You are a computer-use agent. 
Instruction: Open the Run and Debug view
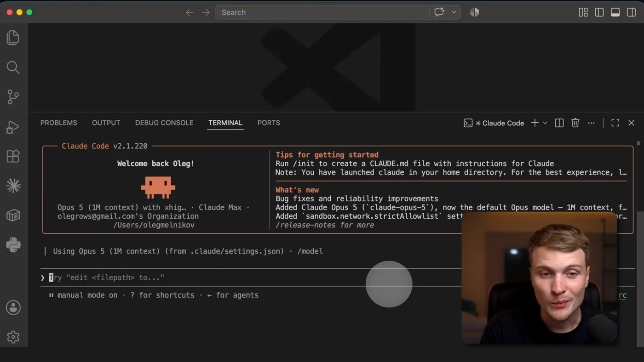click(13, 127)
